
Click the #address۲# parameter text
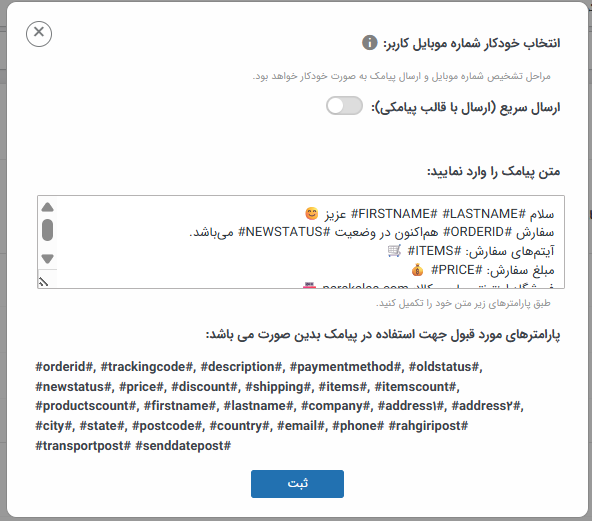click(487, 406)
